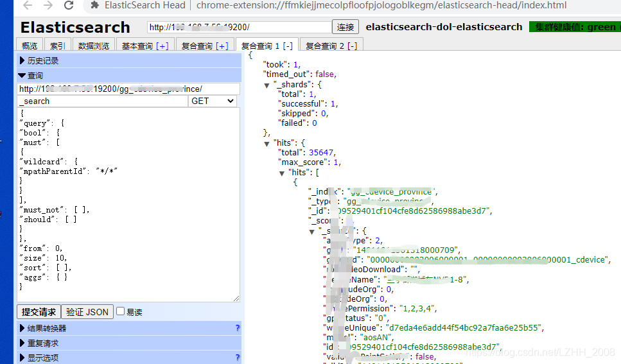Image resolution: width=621 pixels, height=364 pixels.
Task: Click the "took": 1 line
Action: coord(281,65)
